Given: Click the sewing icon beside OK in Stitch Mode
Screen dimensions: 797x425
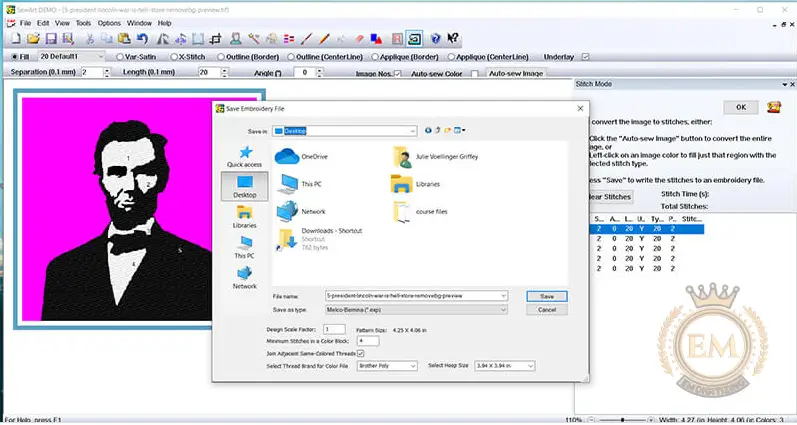Looking at the screenshot, I should pyautogui.click(x=774, y=107).
